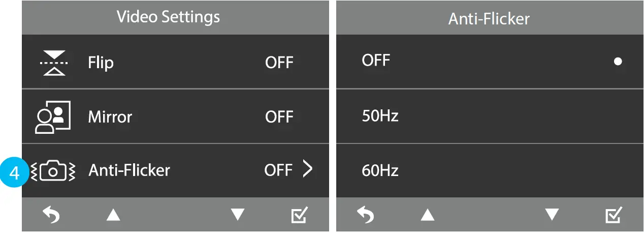Expand the Anti-Flicker chevron arrow
This screenshot has height=233, width=644.
(307, 169)
